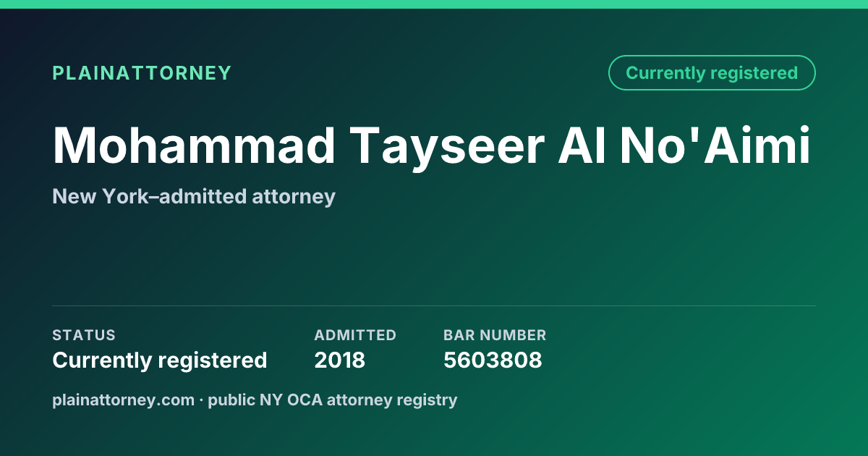Click the horizontal divider line above the details
This screenshot has height=456, width=868.
click(x=434, y=305)
